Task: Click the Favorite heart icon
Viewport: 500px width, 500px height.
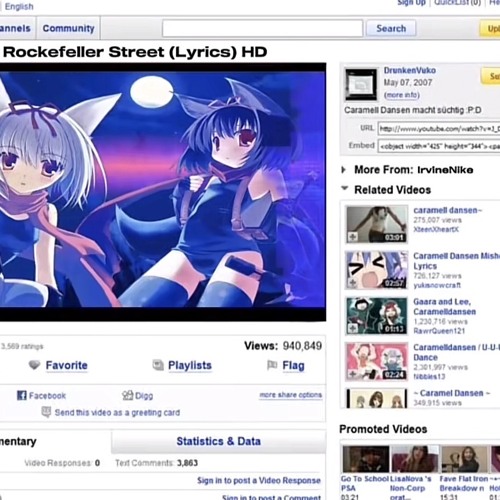Action: 34,365
